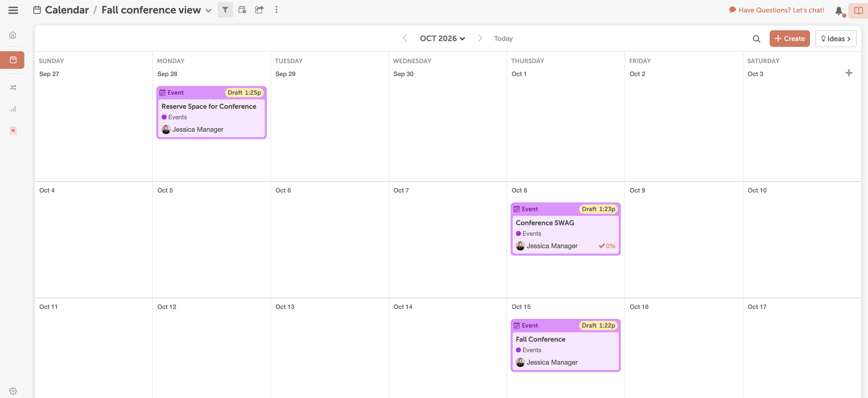Open the settings gear in sidebar
This screenshot has width=868, height=398.
tap(13, 391)
